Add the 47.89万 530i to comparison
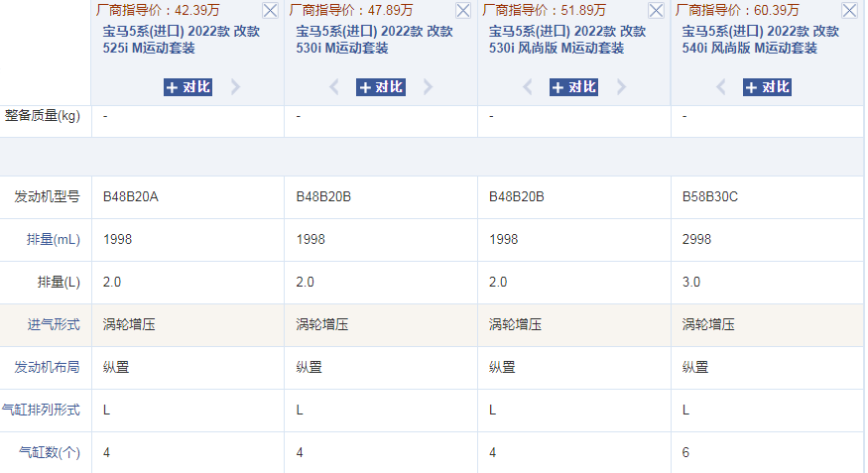Screen dimensions: 868x473 point(381,87)
